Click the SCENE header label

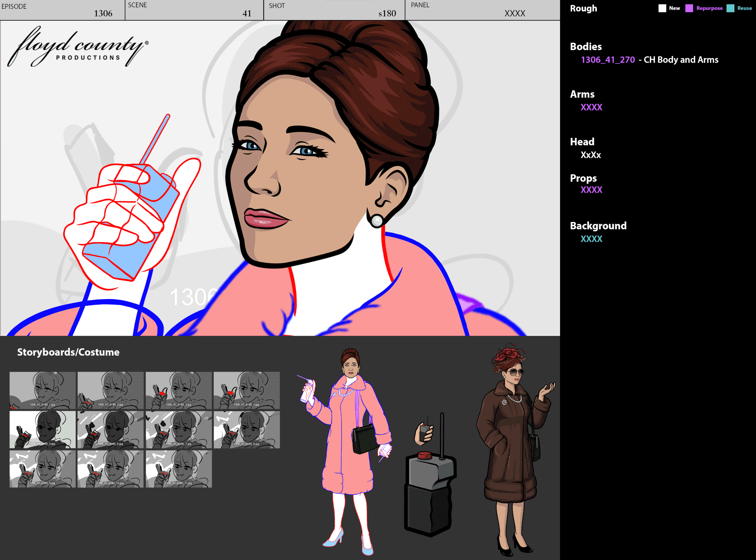[x=137, y=5]
